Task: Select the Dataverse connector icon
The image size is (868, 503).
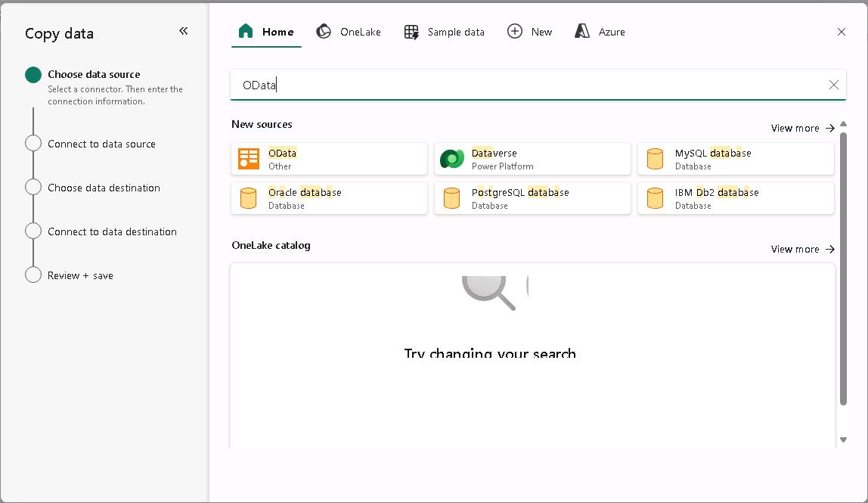Action: (452, 159)
